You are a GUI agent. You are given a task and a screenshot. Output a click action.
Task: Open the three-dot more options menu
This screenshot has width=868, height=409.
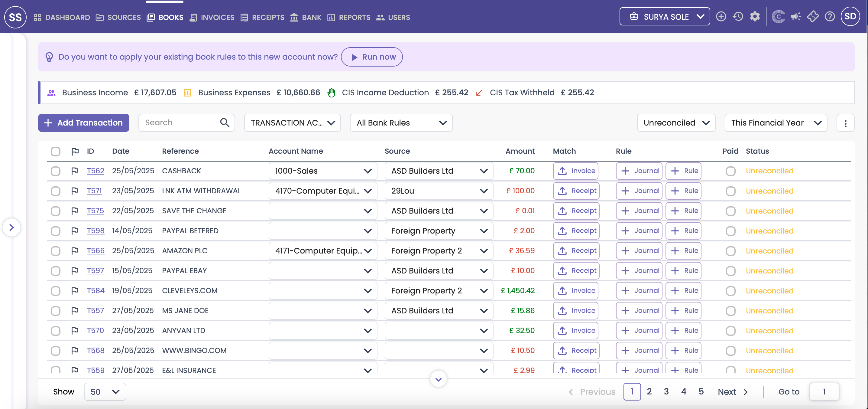[845, 123]
